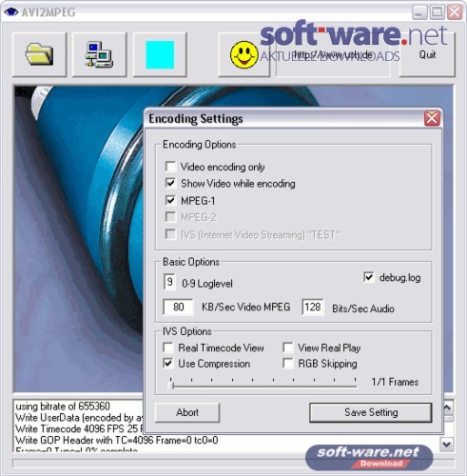Viewport: 467px width, 476px height.
Task: Click the log scrollbar down arrow
Action: click(447, 444)
